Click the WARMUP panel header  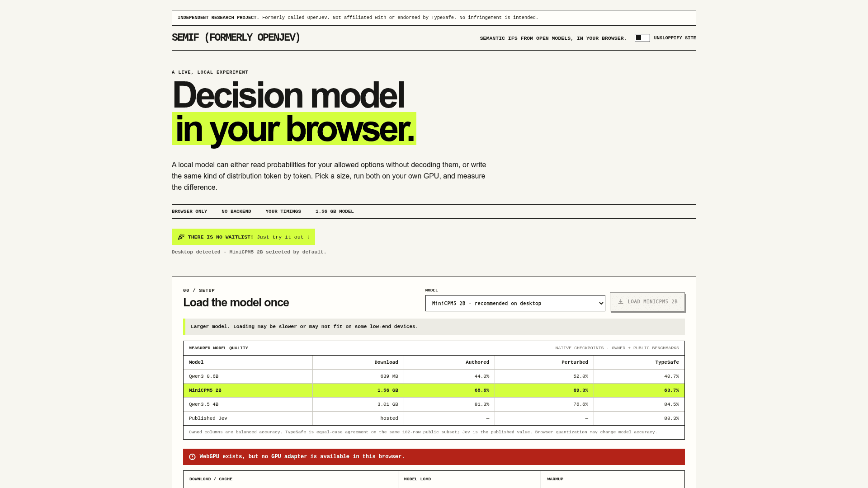click(555, 479)
